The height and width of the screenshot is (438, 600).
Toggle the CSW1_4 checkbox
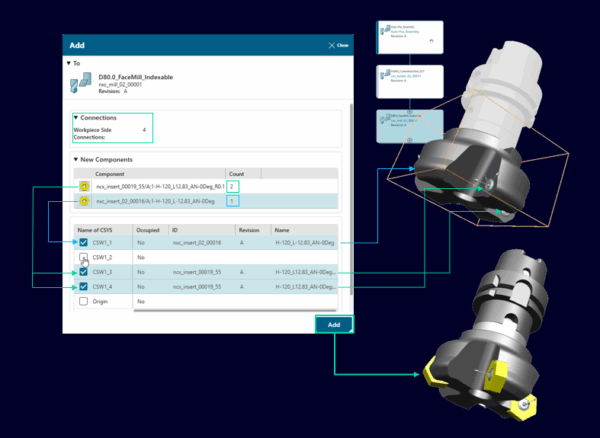(84, 287)
